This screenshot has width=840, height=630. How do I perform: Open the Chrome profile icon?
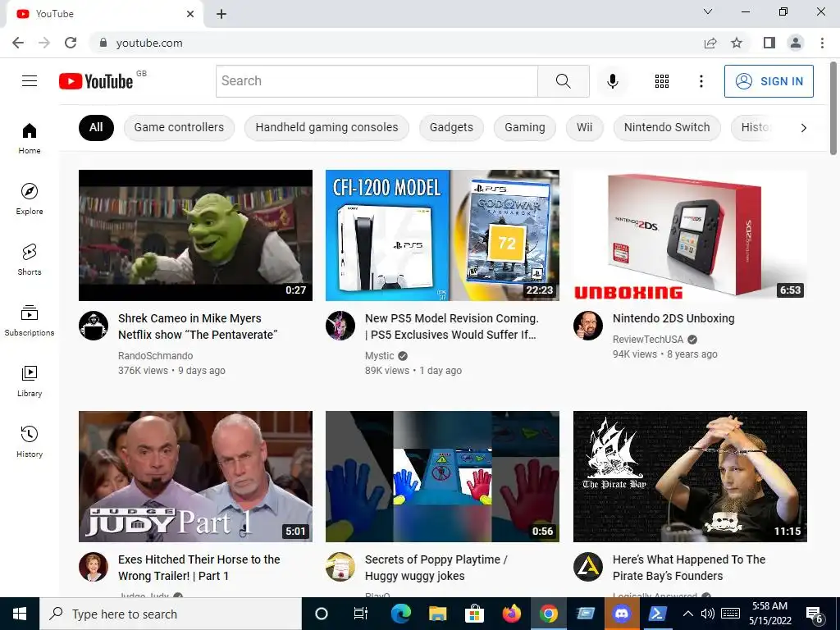tap(796, 43)
